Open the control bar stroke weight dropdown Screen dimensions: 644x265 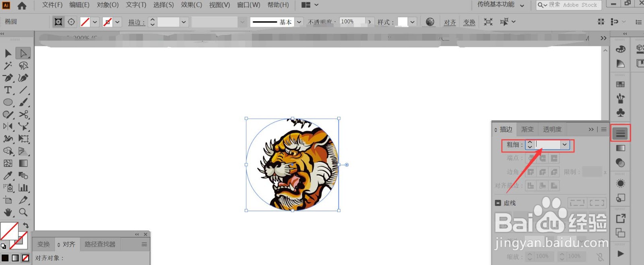184,22
